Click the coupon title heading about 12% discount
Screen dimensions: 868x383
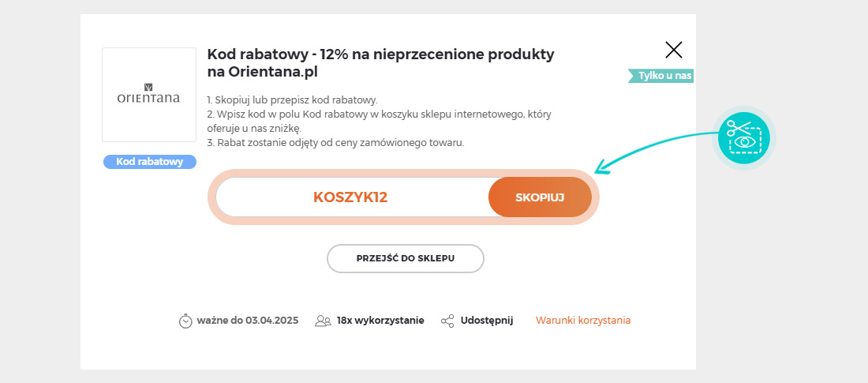[x=380, y=63]
